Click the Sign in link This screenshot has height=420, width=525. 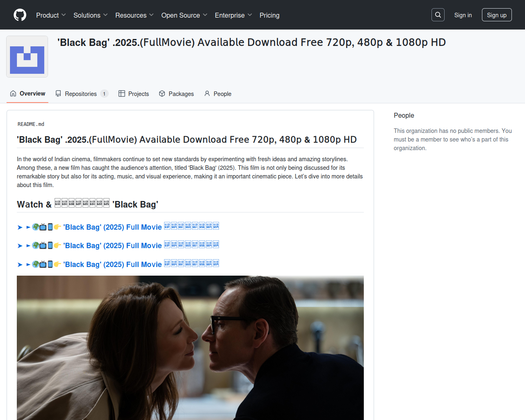click(x=463, y=15)
